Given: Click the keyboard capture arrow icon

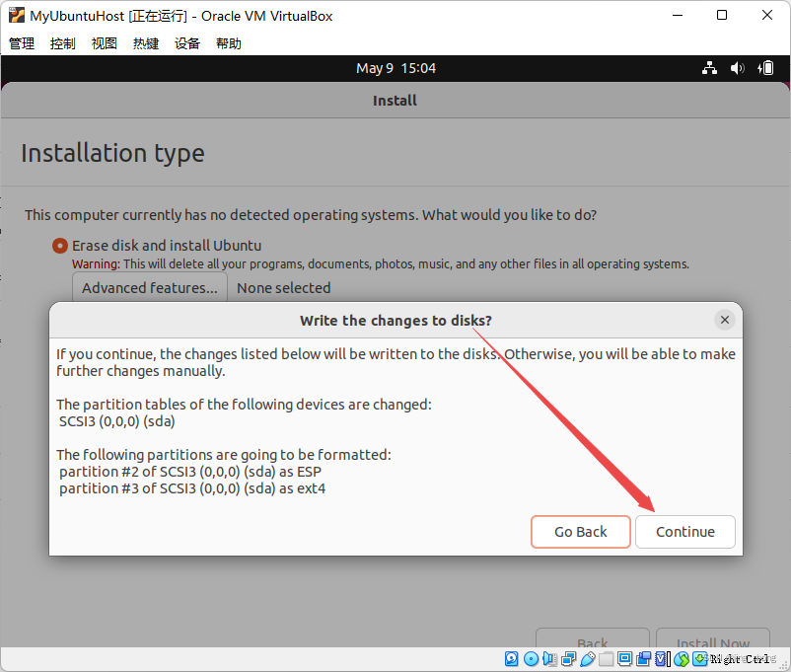Looking at the screenshot, I should (699, 658).
